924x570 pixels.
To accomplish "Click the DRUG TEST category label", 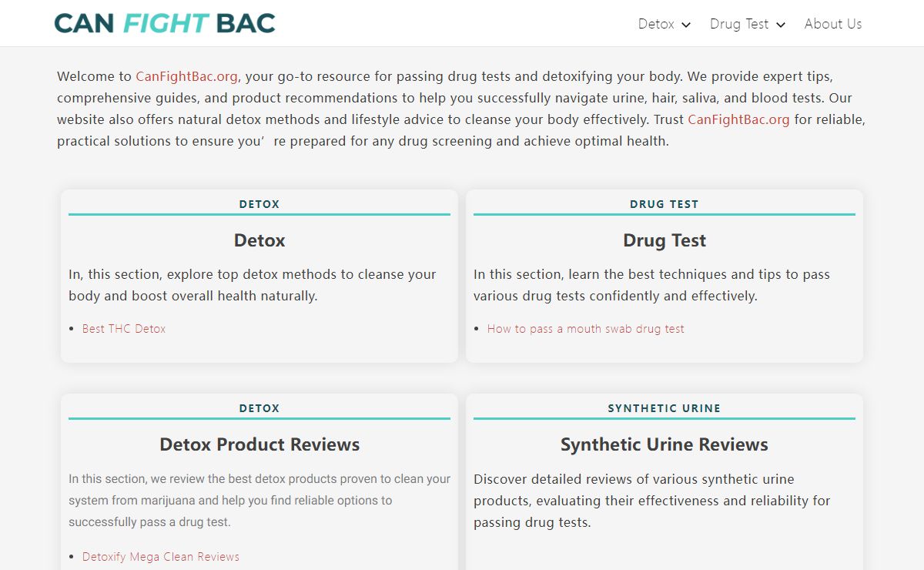I will 664,204.
